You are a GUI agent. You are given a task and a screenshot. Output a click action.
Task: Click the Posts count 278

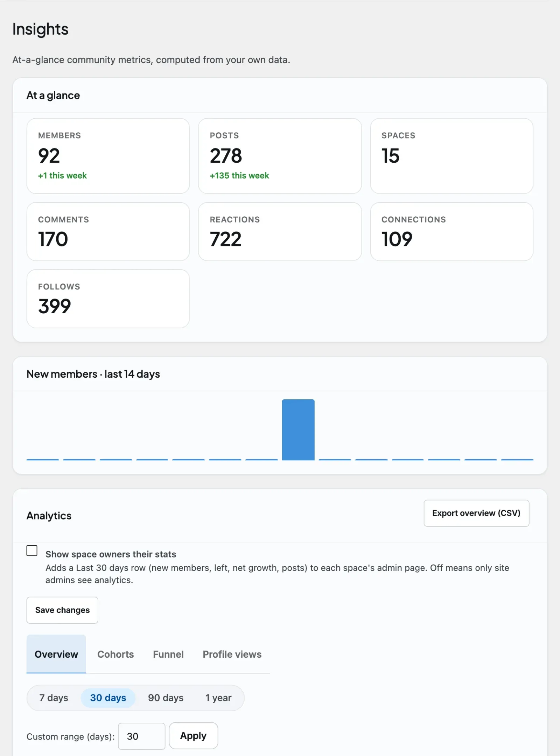click(226, 156)
